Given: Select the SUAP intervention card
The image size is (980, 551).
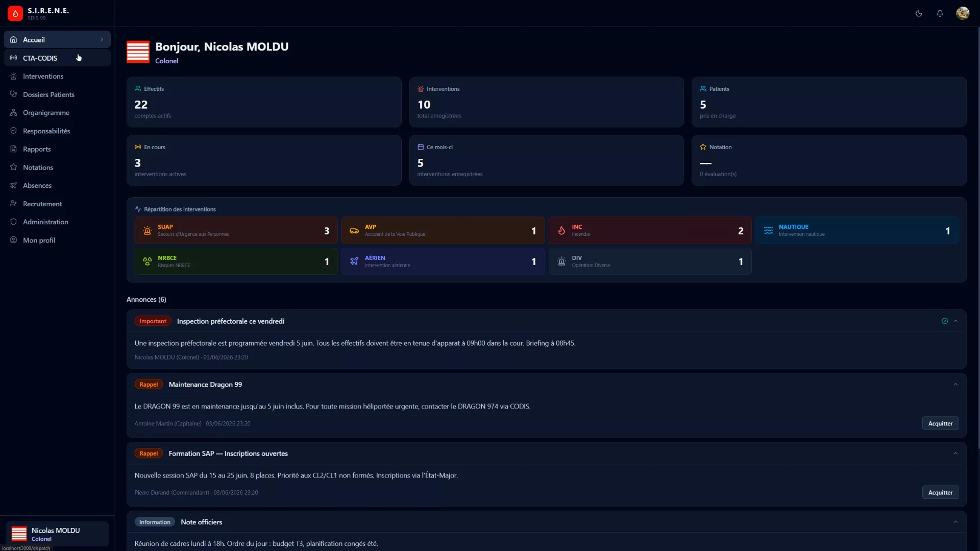Looking at the screenshot, I should tap(236, 230).
